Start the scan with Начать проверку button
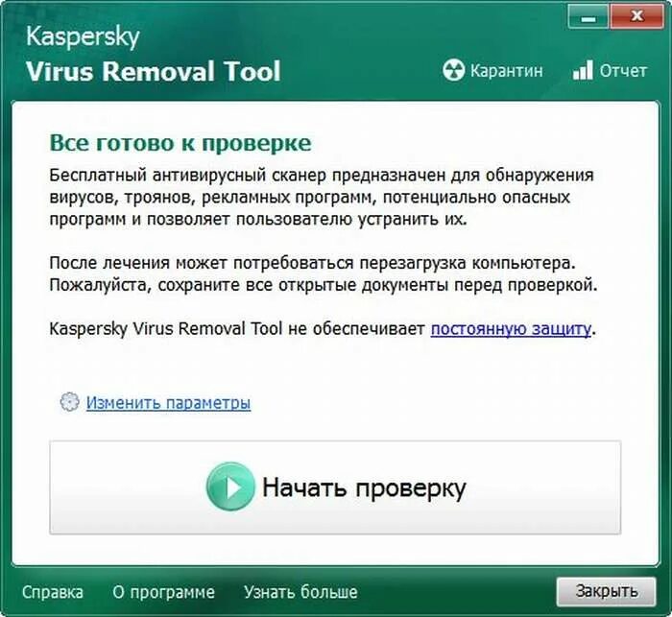 335,487
